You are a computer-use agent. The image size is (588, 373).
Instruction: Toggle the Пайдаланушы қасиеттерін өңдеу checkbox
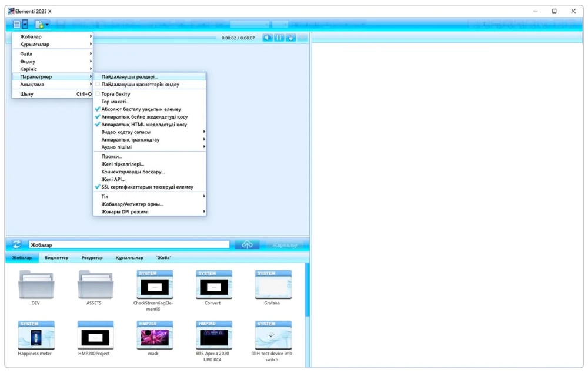tap(98, 85)
